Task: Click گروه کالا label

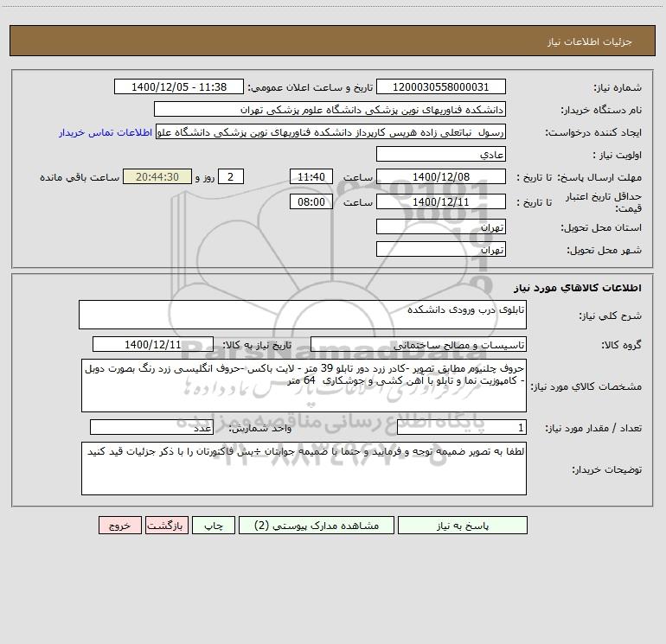Action: point(621,345)
